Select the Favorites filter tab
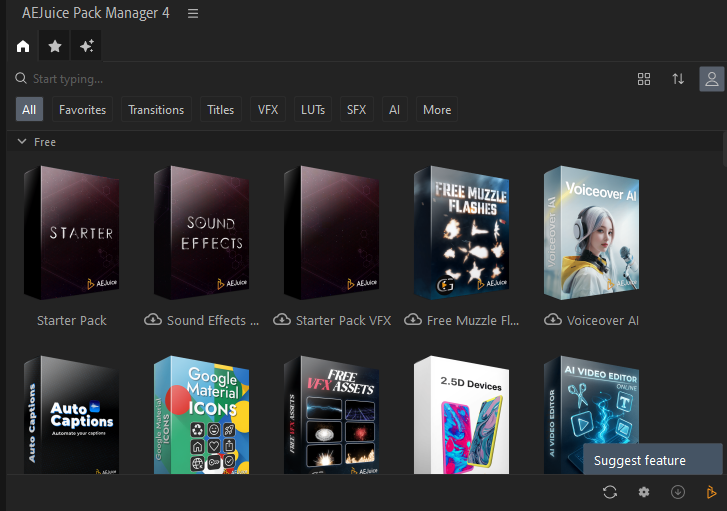The height and width of the screenshot is (511, 727). (x=83, y=109)
